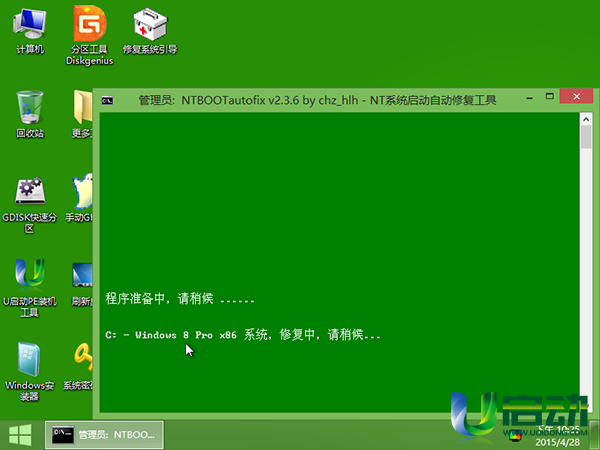Click the console scrollbar up arrow
Screen dimensions: 600x450
586,119
